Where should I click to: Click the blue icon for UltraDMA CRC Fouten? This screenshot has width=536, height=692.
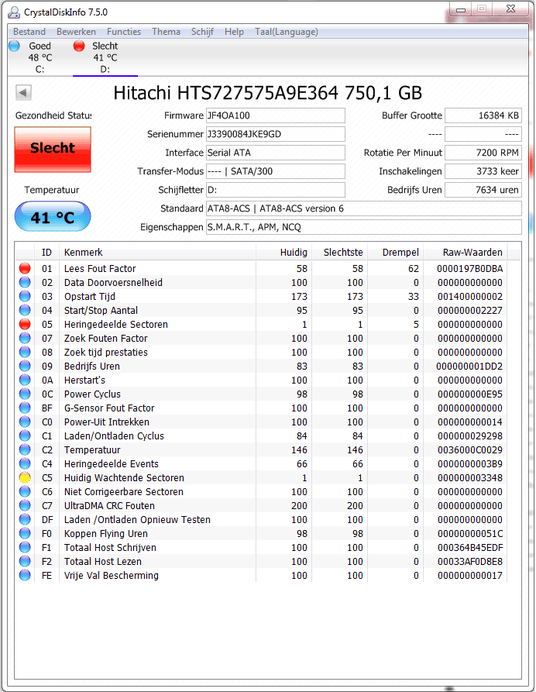click(x=25, y=506)
